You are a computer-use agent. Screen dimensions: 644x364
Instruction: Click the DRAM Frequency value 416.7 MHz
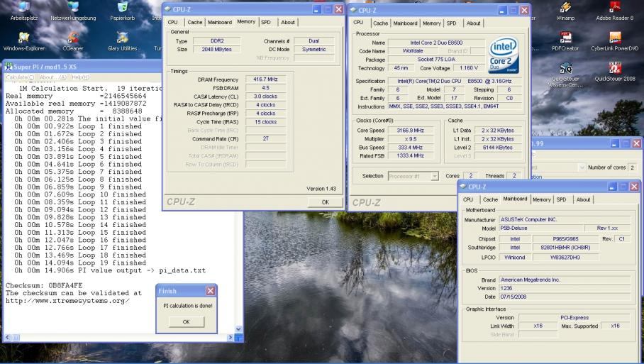point(266,79)
